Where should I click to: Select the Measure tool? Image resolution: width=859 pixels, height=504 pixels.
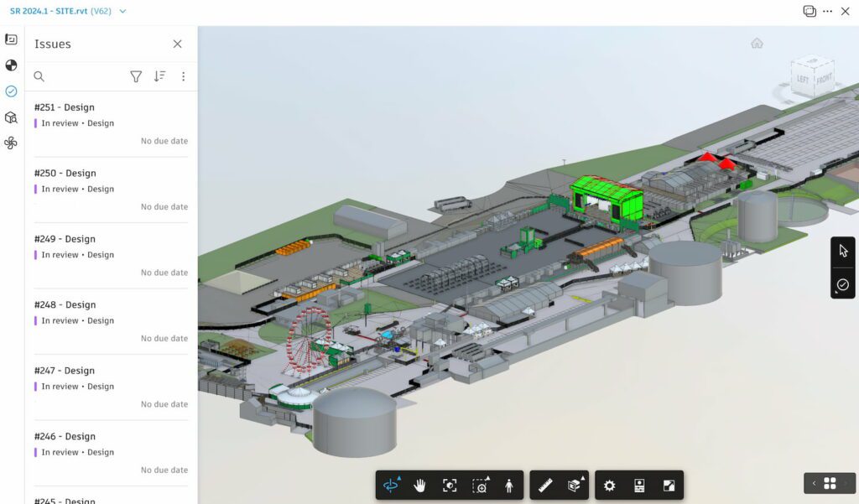tap(544, 485)
